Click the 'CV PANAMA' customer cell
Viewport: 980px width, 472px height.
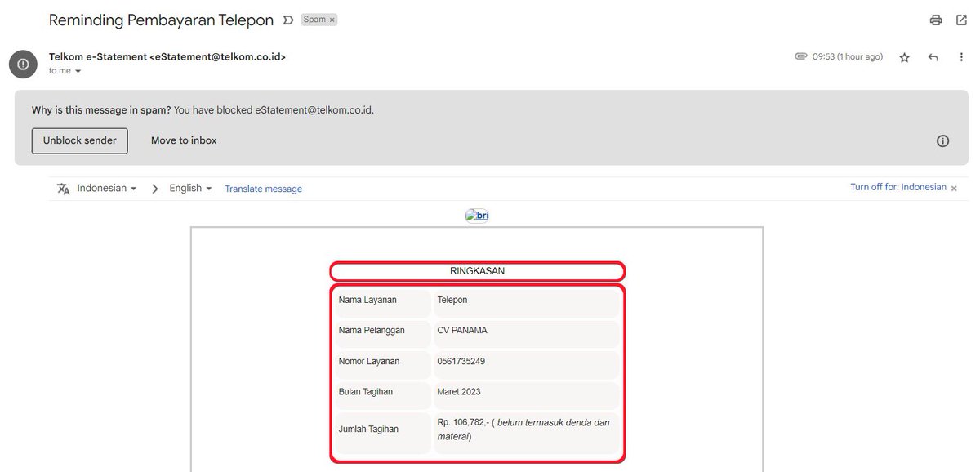coord(527,332)
